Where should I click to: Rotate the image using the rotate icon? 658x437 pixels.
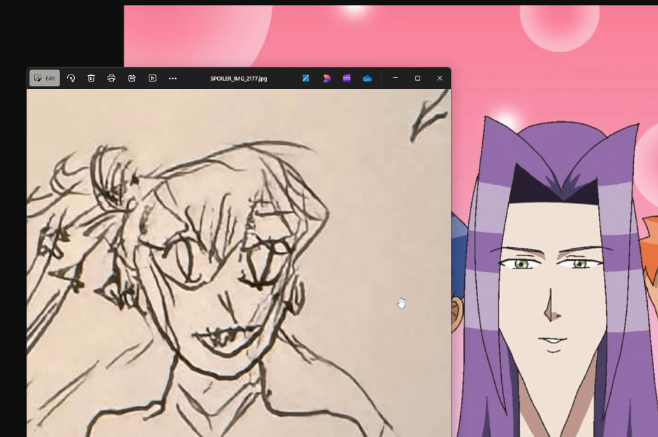(71, 78)
